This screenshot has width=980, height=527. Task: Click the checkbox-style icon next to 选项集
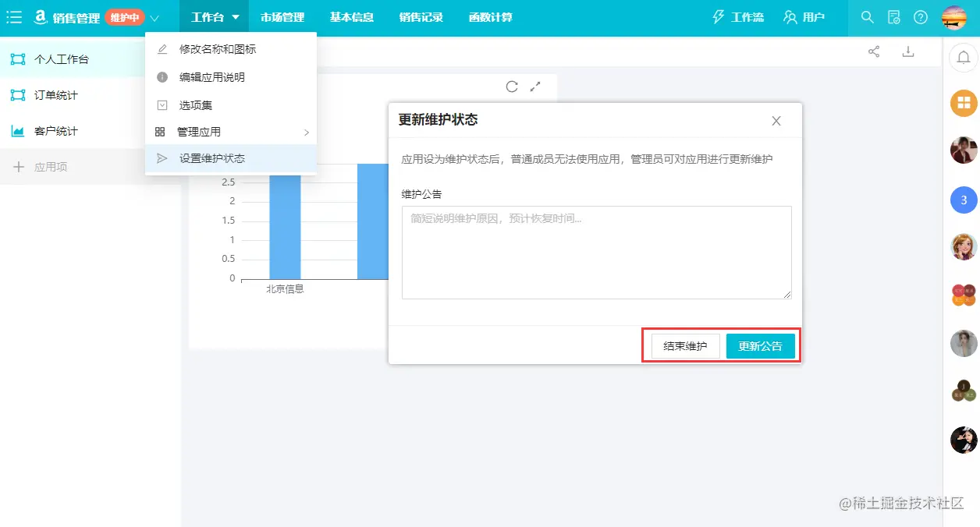pyautogui.click(x=162, y=105)
